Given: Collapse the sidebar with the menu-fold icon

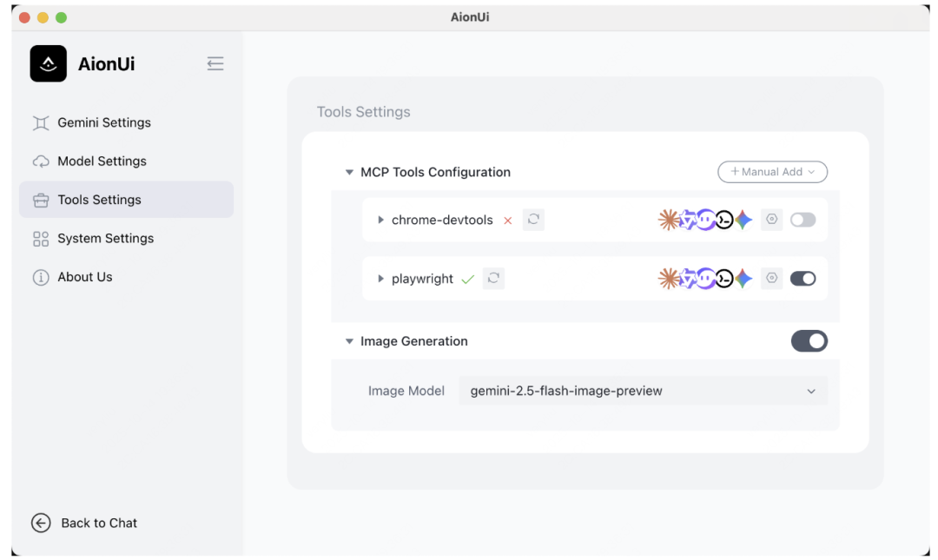Looking at the screenshot, I should click(215, 63).
